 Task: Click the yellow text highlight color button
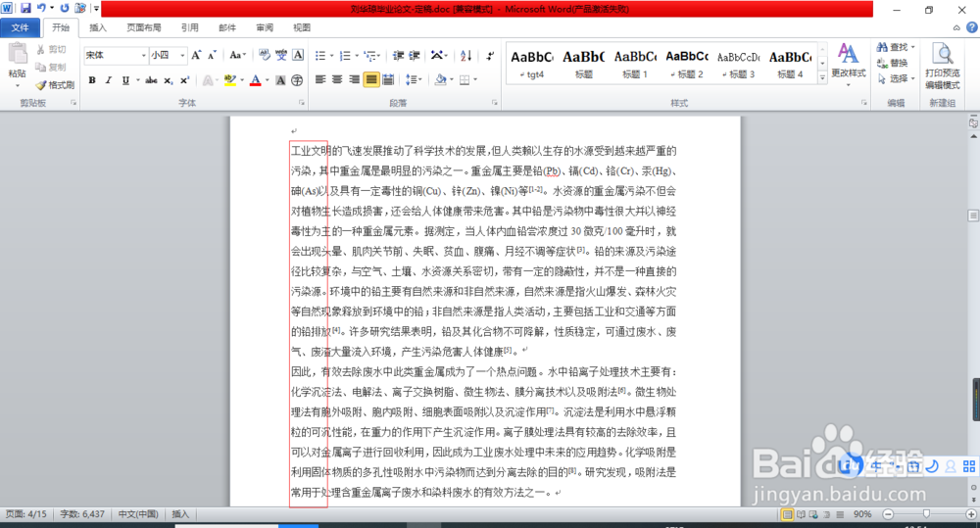click(x=230, y=80)
